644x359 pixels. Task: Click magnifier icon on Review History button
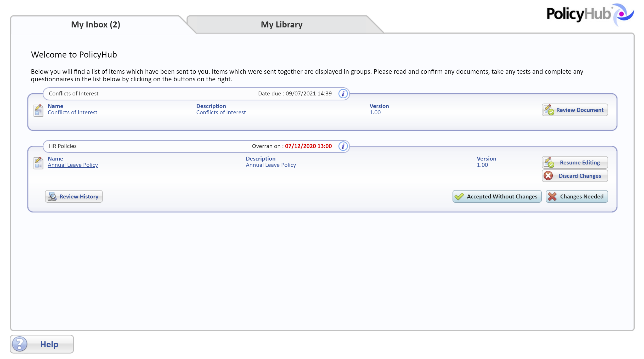pos(52,196)
